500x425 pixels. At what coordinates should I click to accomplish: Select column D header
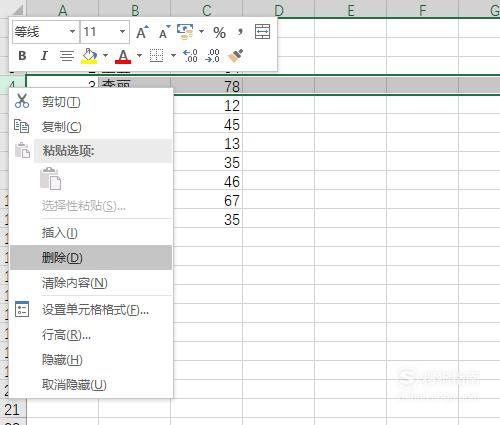[279, 9]
